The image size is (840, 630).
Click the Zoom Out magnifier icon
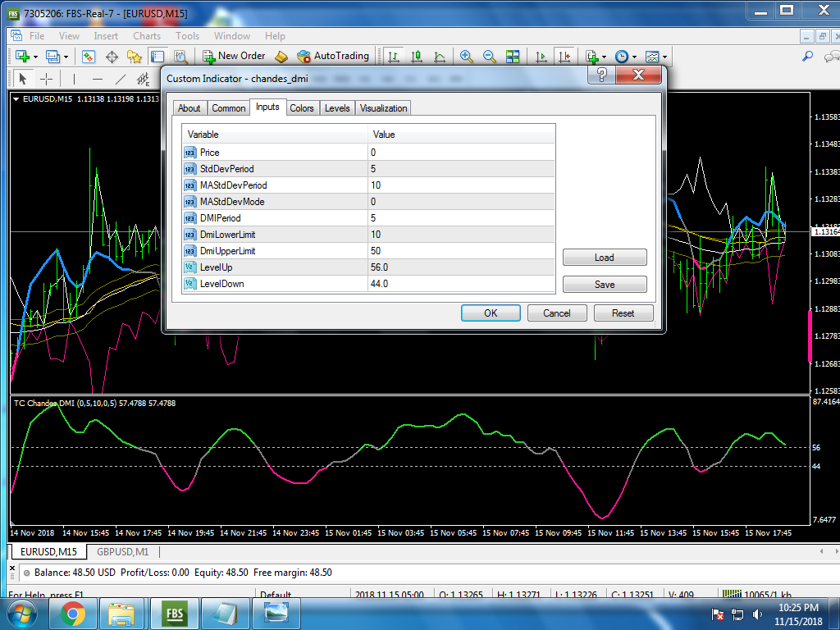pos(490,57)
